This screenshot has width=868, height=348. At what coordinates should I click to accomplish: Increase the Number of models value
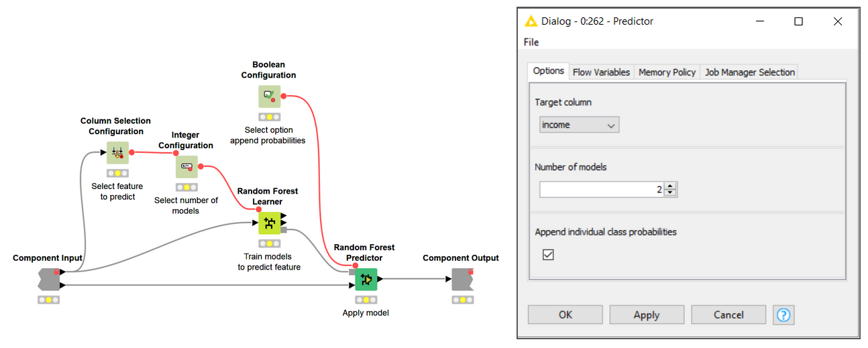tap(671, 186)
